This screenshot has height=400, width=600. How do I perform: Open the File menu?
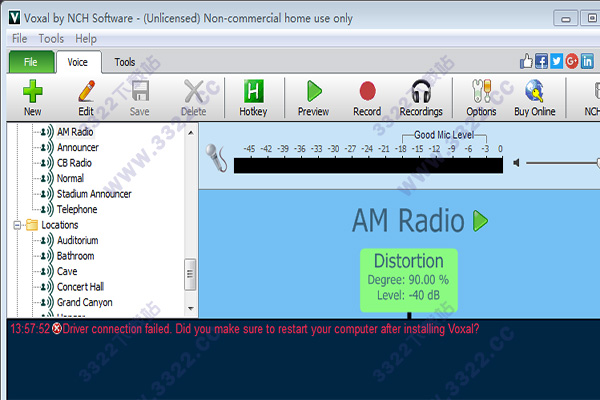[20, 39]
